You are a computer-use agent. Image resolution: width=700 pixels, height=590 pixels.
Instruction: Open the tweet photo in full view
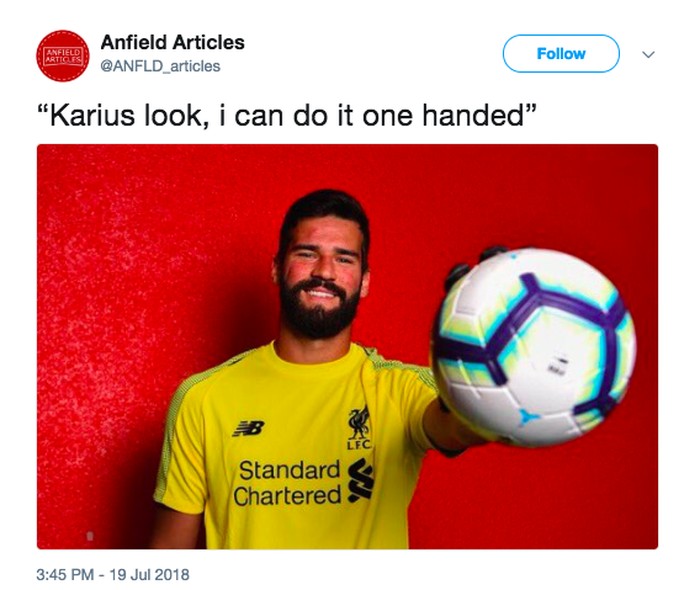tap(347, 346)
